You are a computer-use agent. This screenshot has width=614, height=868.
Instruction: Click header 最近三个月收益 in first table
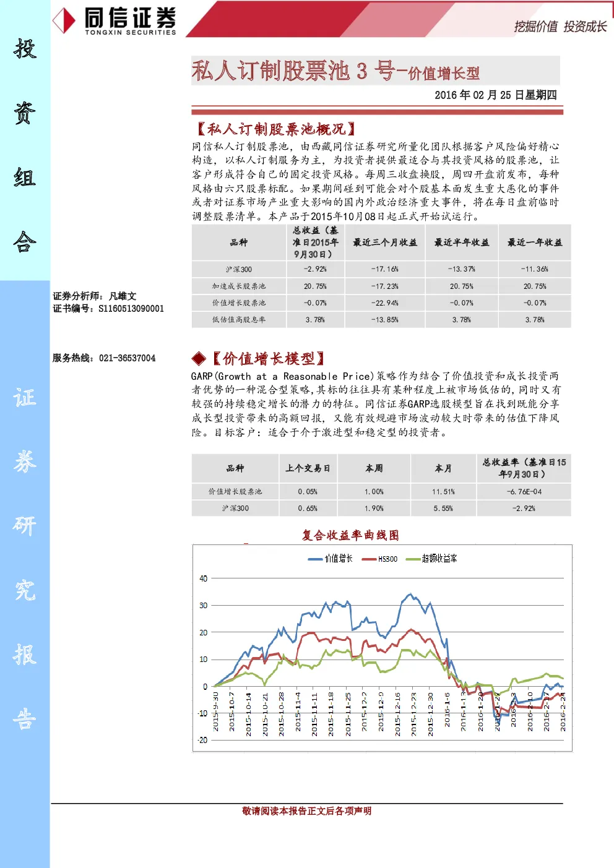point(385,243)
